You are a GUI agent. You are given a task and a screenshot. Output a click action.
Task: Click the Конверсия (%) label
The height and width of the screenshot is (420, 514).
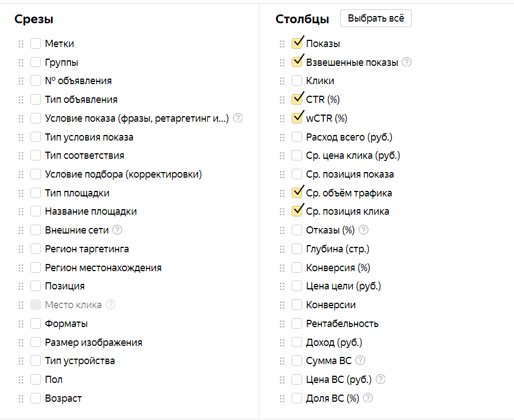click(338, 267)
